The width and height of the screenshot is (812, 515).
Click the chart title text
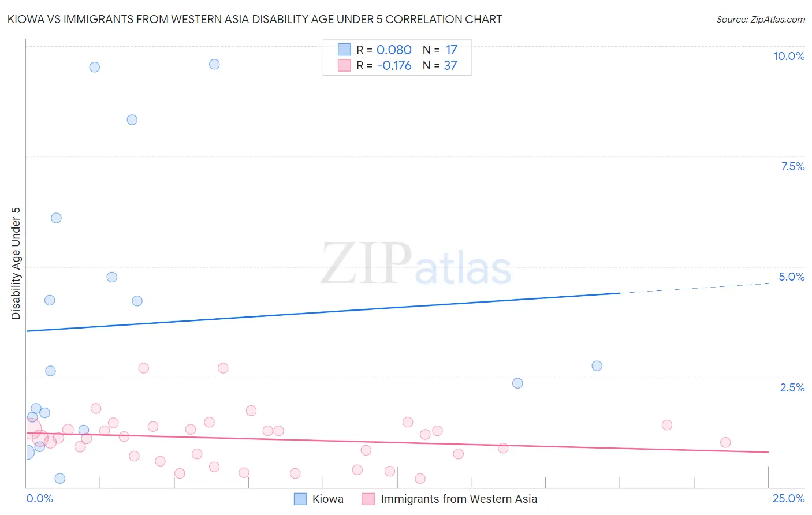255,19
